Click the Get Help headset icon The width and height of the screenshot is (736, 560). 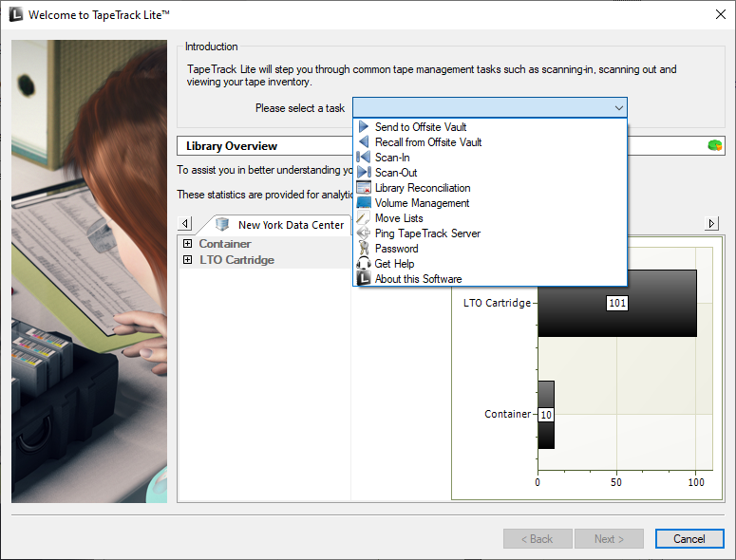[x=364, y=263]
